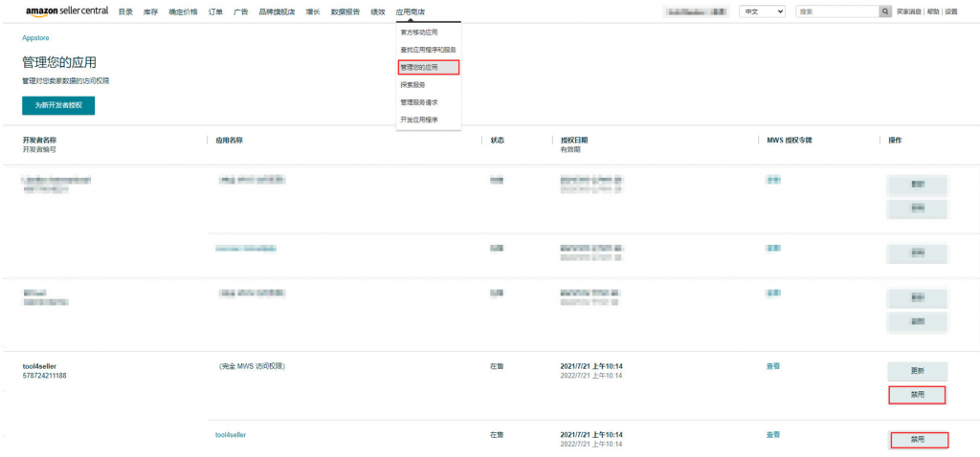Viewport: 980px width, 457px height.
Task: Click 查看 token link in full MWS access row
Action: 772,366
